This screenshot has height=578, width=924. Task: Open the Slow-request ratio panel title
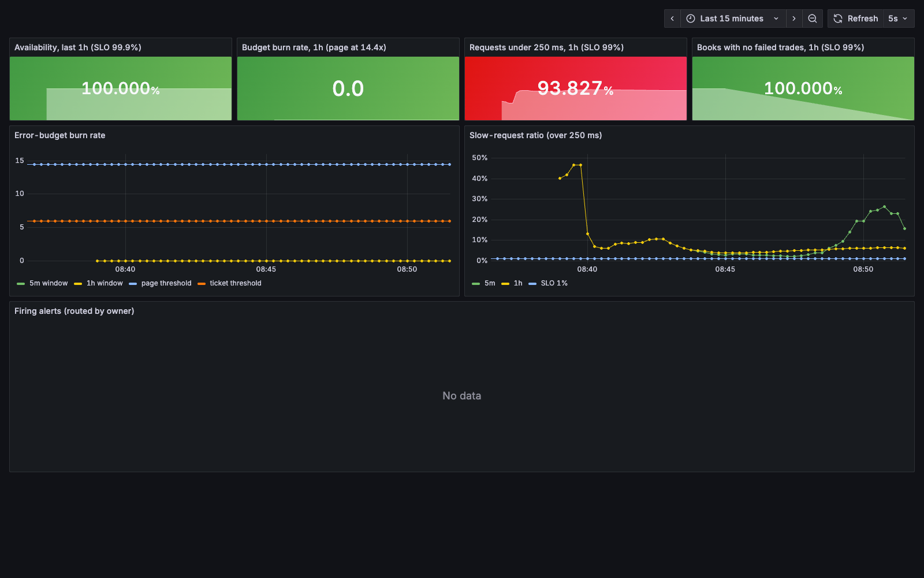coord(536,135)
